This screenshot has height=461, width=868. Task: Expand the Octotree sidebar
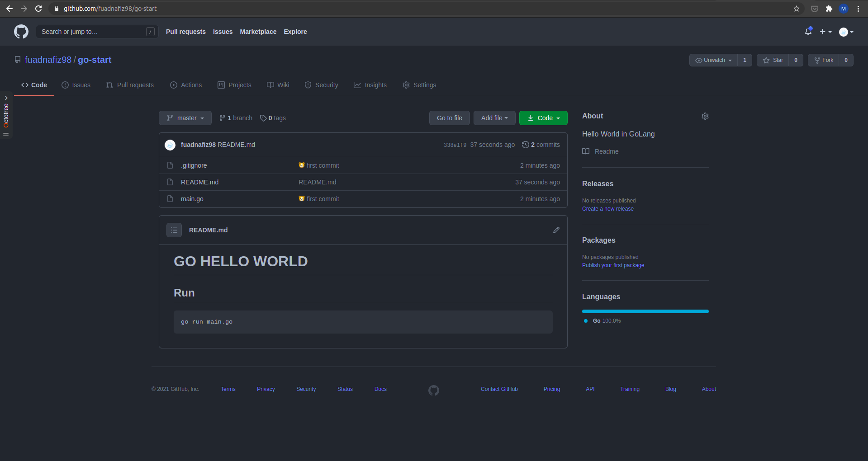[6, 115]
